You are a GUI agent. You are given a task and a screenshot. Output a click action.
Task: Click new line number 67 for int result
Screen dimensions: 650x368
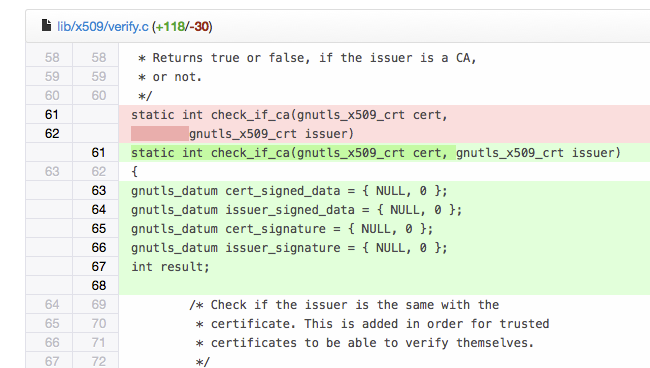point(98,266)
